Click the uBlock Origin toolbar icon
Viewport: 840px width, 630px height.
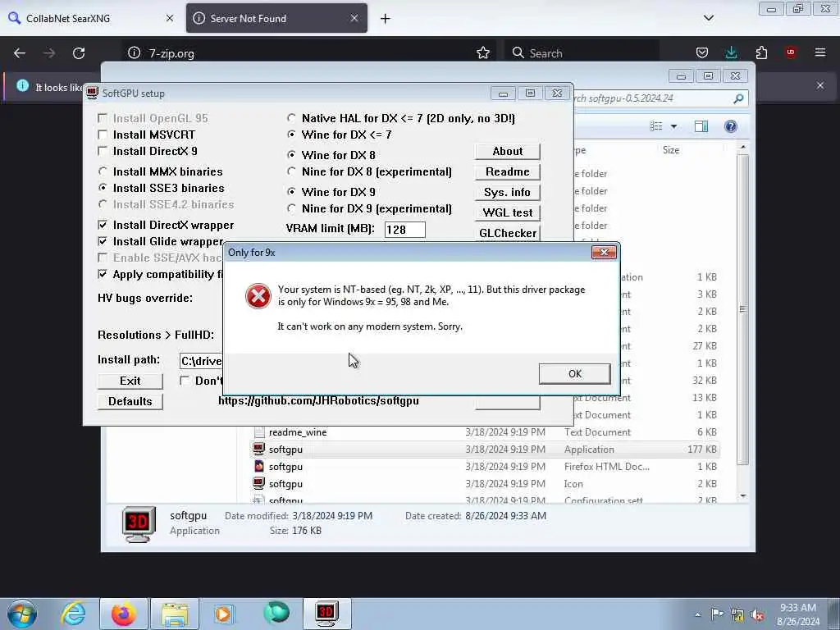coord(791,52)
